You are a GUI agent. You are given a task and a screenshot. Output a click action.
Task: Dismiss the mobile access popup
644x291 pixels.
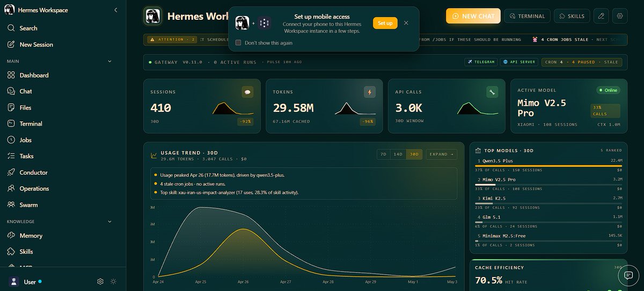pos(406,23)
